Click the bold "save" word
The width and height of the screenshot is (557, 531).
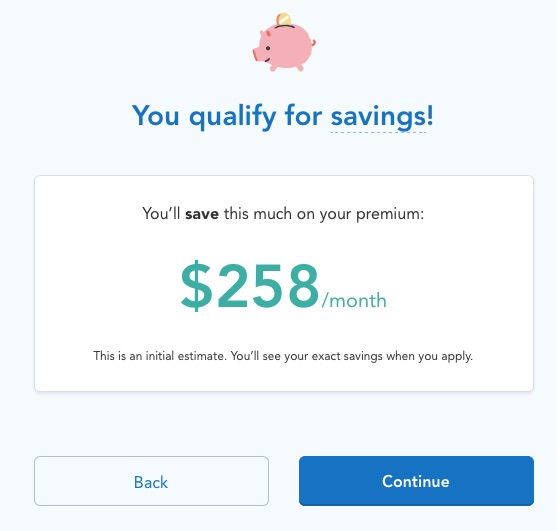click(x=202, y=214)
